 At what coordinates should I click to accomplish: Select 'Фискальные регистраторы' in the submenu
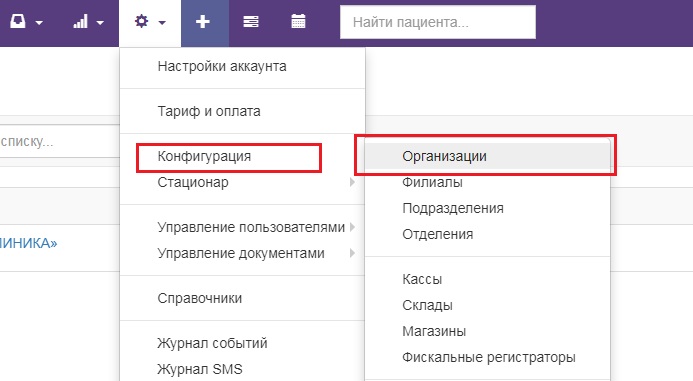489,357
